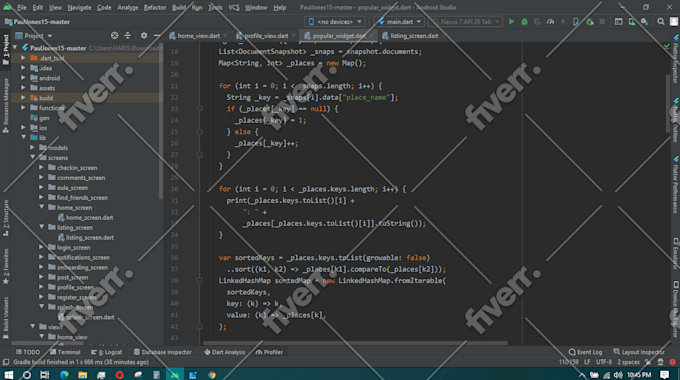The height and width of the screenshot is (380, 680).
Task: Expand the checkin_screen folder
Action: pyautogui.click(x=41, y=167)
